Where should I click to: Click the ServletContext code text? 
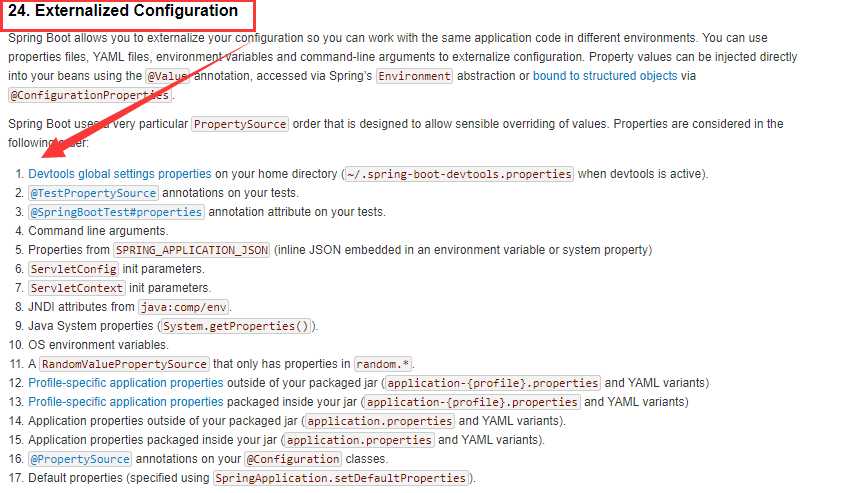coord(78,288)
